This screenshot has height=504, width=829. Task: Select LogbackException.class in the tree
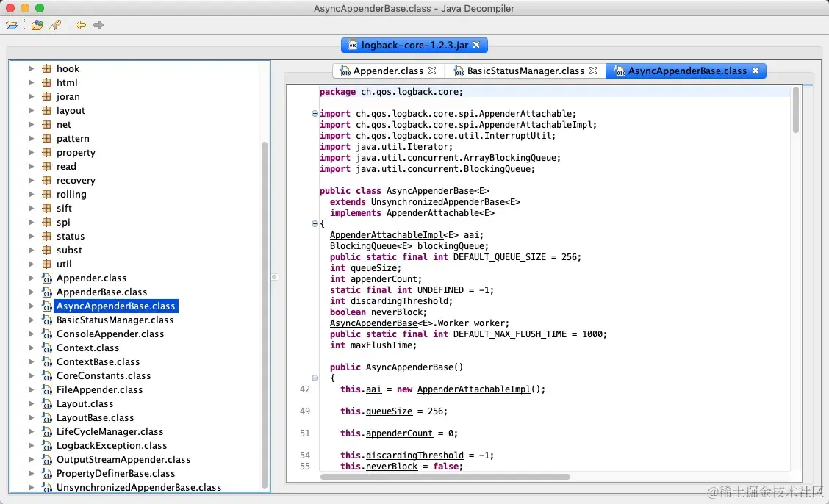112,446
